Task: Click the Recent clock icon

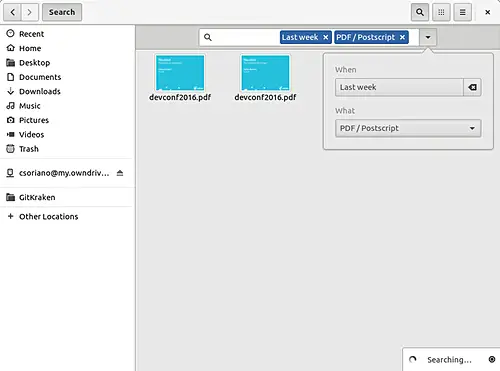Action: tap(11, 33)
